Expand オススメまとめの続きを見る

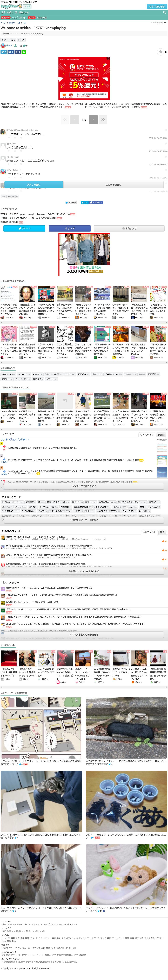click(x=84, y=635)
